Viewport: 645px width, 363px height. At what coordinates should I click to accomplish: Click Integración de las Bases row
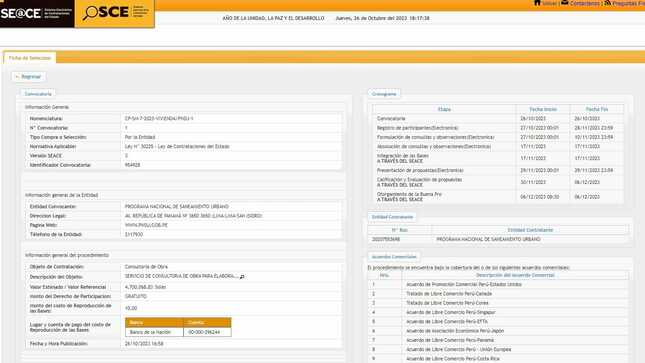(x=498, y=158)
